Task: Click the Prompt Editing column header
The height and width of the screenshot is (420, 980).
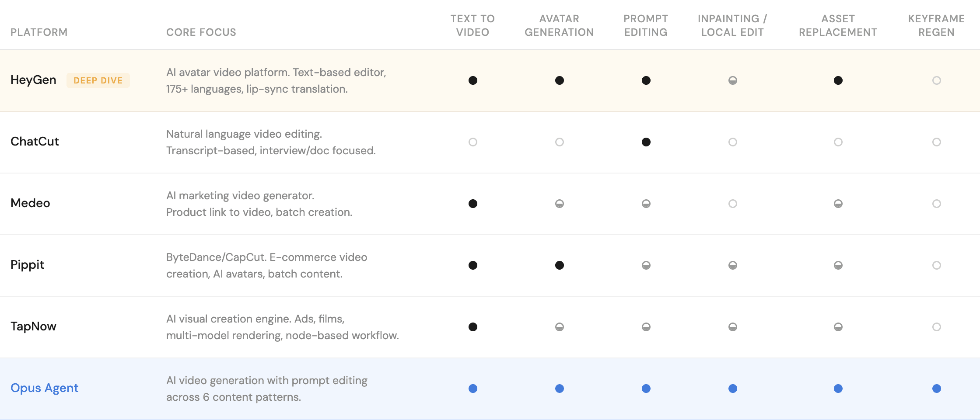Action: click(x=646, y=25)
